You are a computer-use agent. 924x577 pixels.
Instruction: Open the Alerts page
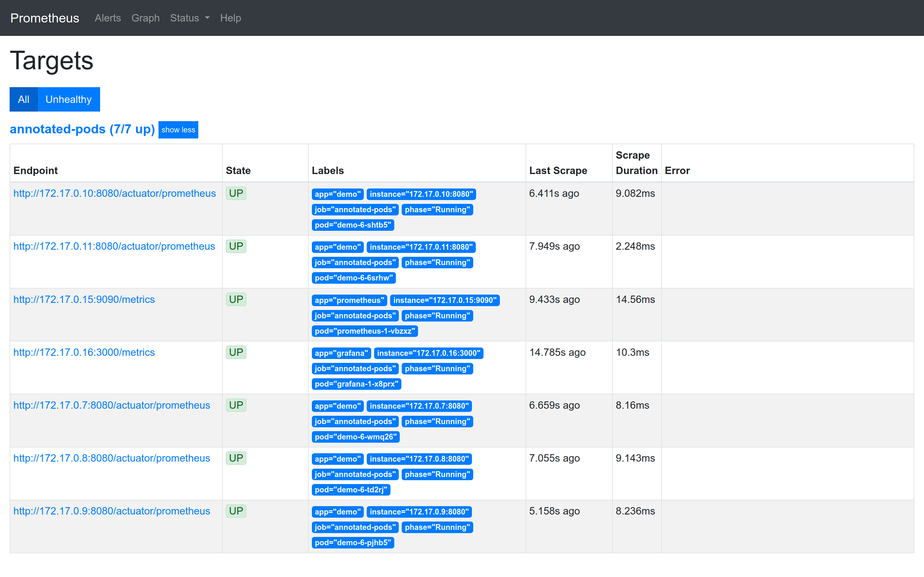(108, 18)
